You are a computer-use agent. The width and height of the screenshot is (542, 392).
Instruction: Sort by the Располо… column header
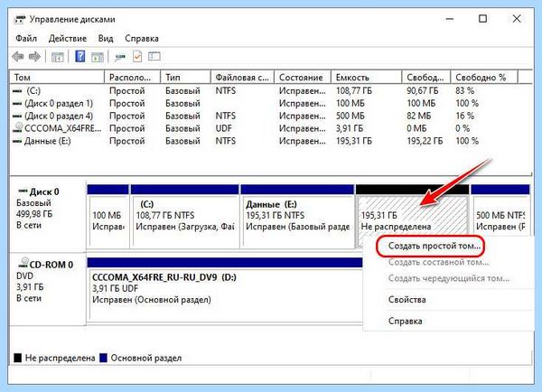tap(133, 77)
